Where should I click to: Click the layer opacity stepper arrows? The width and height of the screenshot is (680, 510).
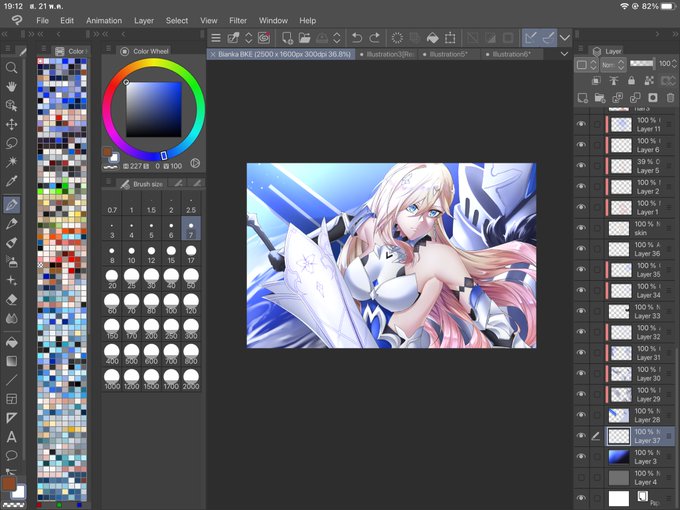pyautogui.click(x=674, y=64)
